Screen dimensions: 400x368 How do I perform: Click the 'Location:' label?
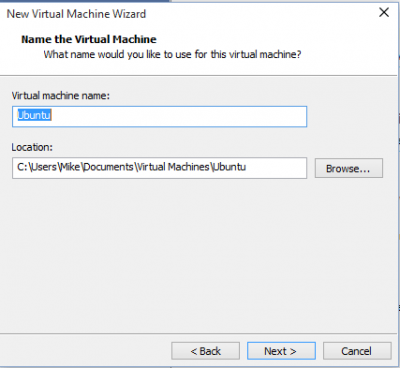(32, 147)
